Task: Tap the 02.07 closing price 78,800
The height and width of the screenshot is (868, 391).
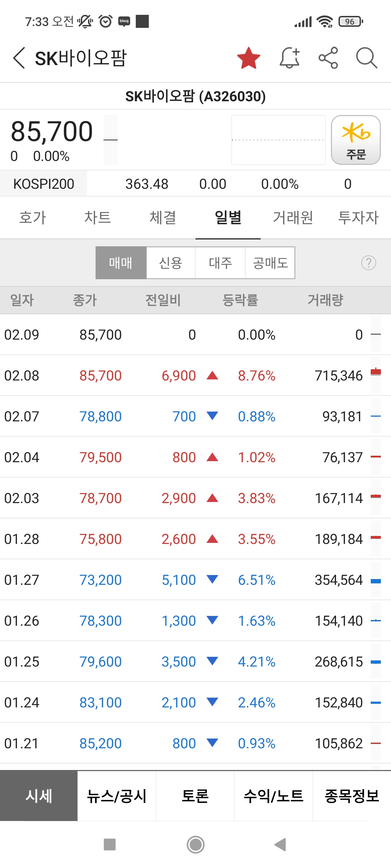Action: click(101, 417)
